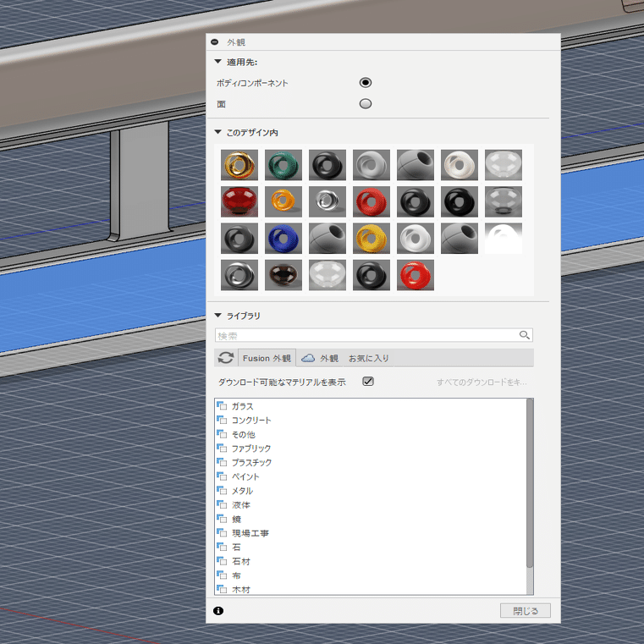Open the その他 library folder
The image size is (644, 644).
point(236,434)
